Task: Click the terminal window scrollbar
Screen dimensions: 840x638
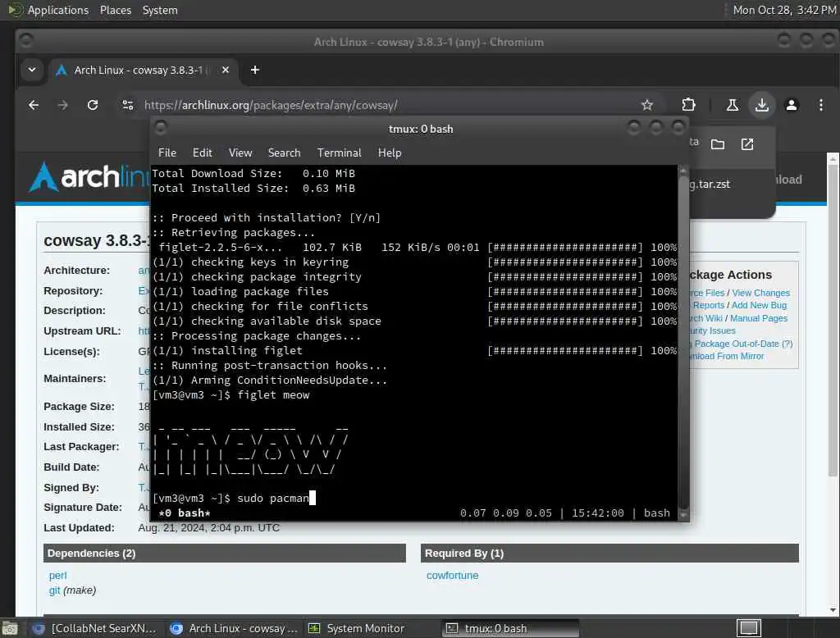Action: (x=683, y=343)
